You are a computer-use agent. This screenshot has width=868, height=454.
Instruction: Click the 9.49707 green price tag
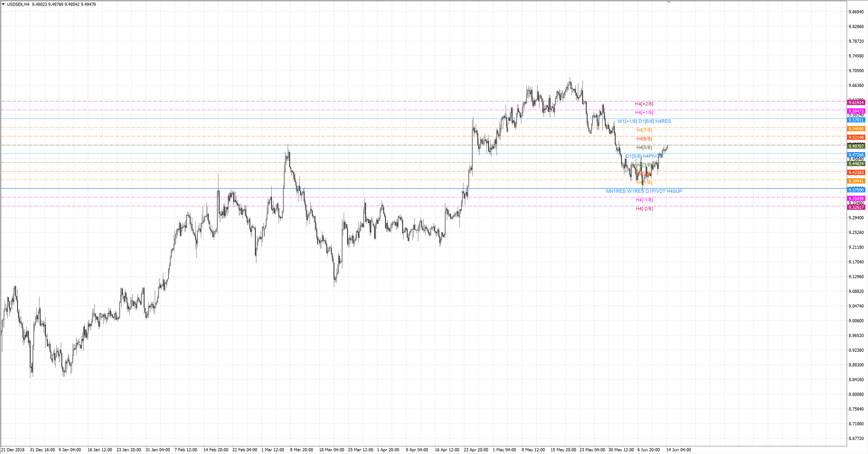click(856, 146)
